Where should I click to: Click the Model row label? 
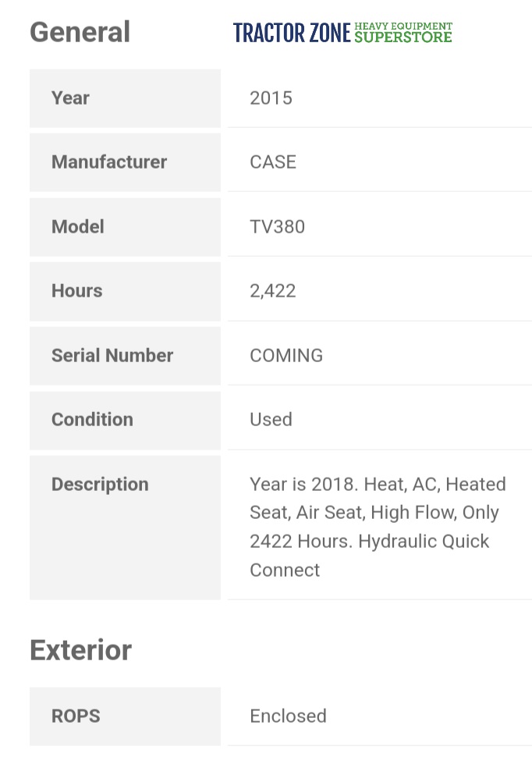78,226
